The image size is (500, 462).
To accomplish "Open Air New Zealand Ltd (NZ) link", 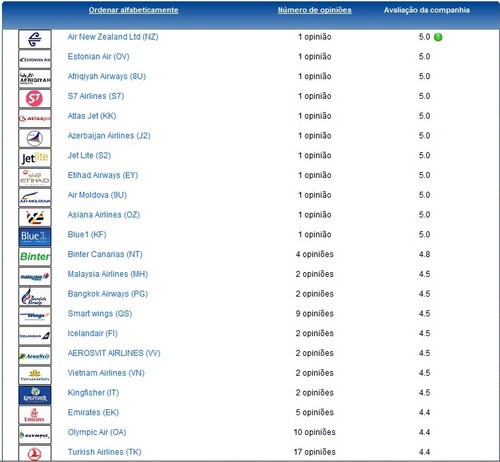I will point(113,37).
